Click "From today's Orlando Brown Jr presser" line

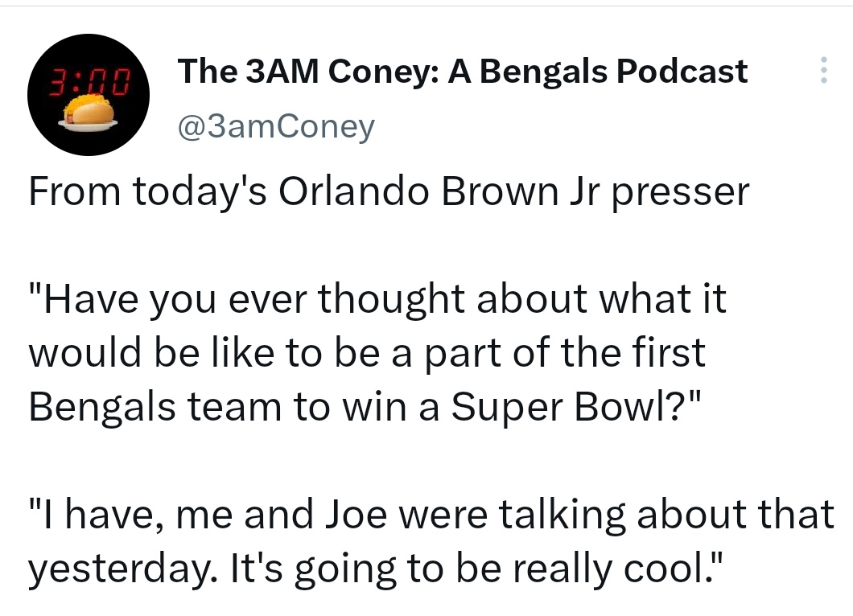click(x=389, y=192)
